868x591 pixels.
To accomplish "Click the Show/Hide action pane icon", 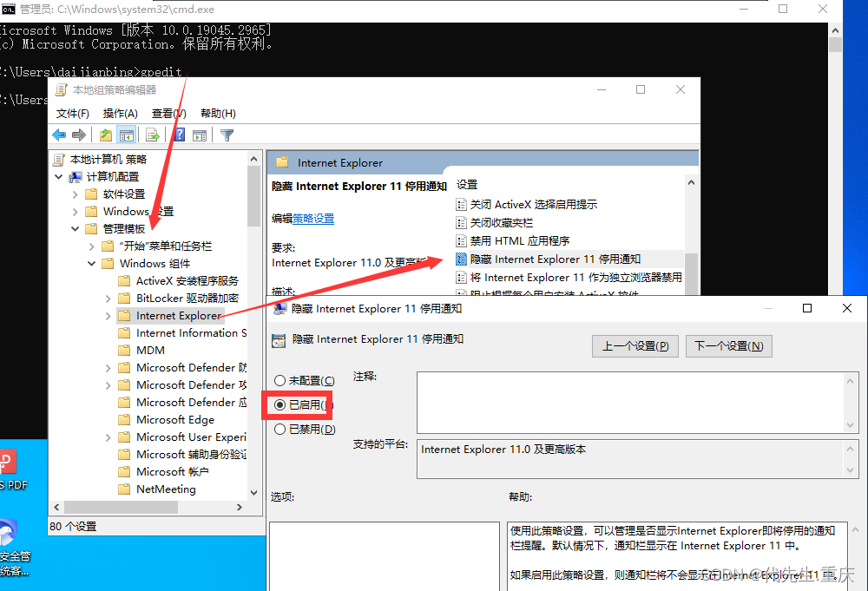I will pyautogui.click(x=200, y=135).
